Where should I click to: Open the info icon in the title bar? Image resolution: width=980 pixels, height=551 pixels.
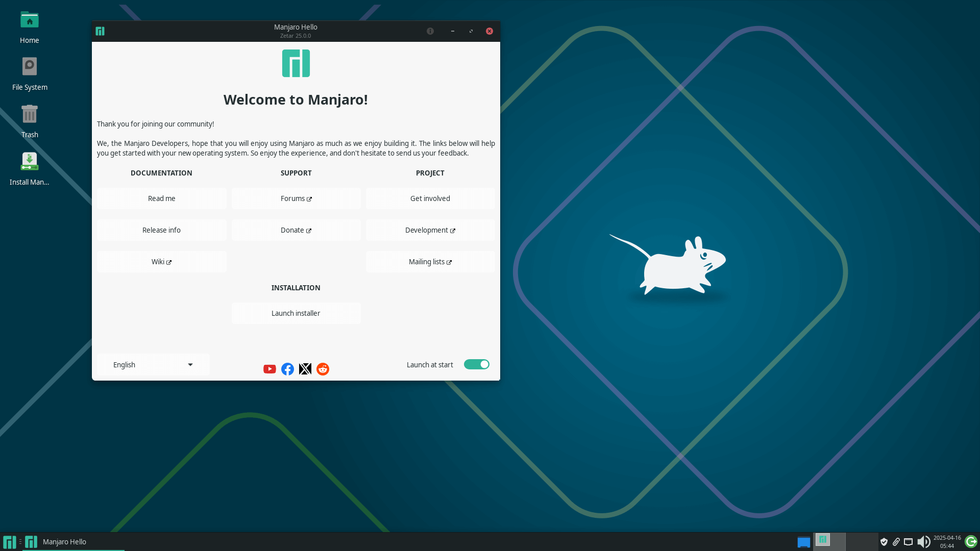(x=430, y=31)
